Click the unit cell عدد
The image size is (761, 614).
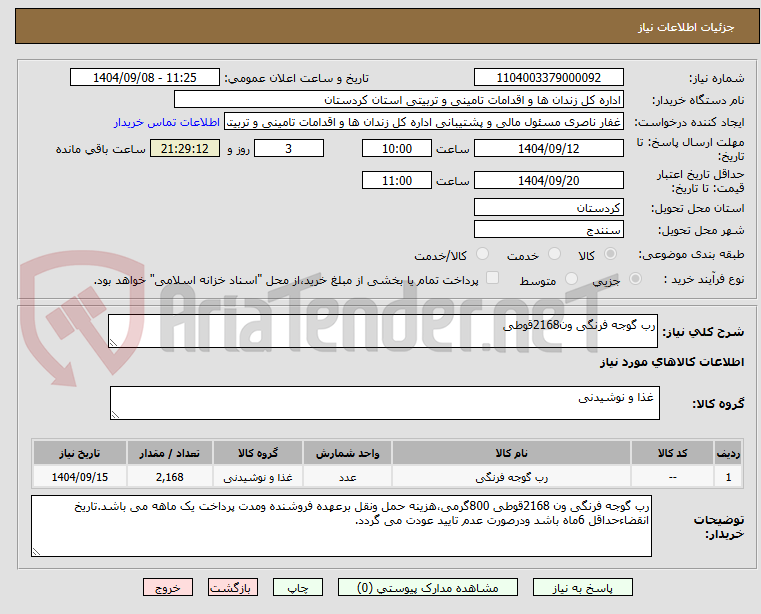point(347,477)
